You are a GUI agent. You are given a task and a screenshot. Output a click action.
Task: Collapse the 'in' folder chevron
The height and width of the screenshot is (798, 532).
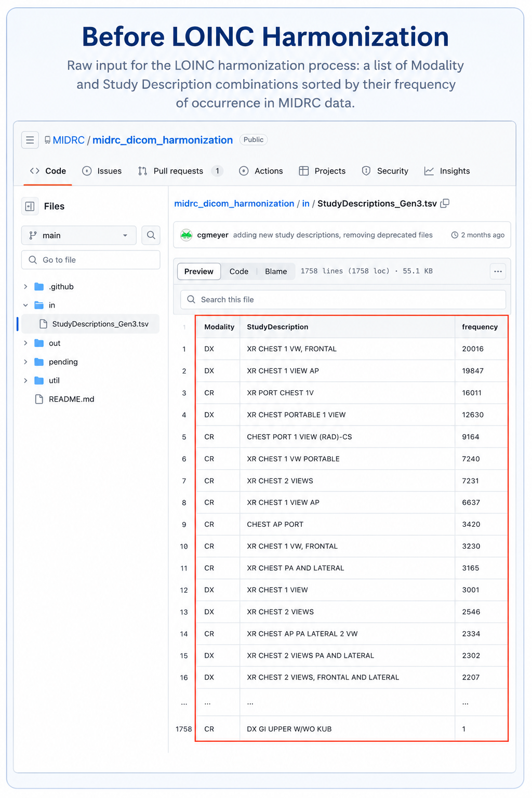pyautogui.click(x=25, y=305)
